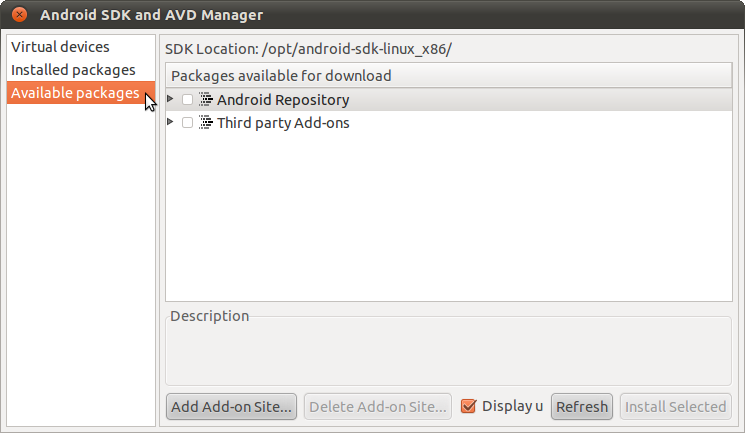Refresh the available packages list
Image resolution: width=745 pixels, height=433 pixels.
(582, 406)
